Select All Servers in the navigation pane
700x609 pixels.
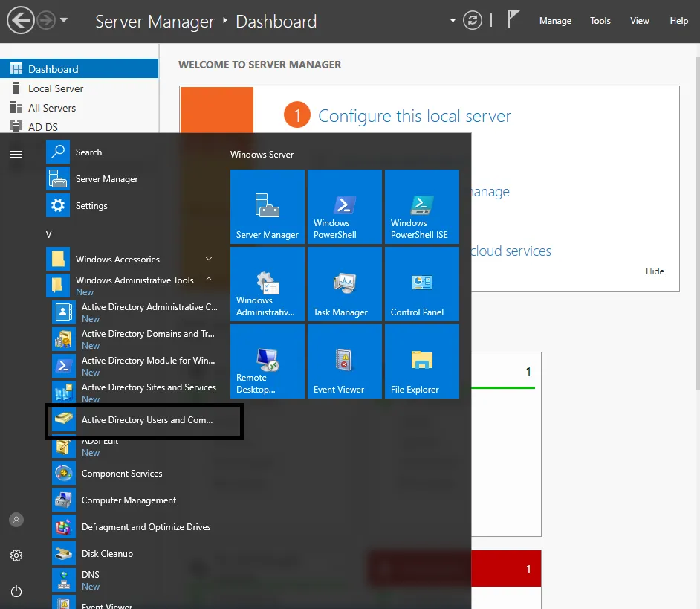click(x=79, y=108)
